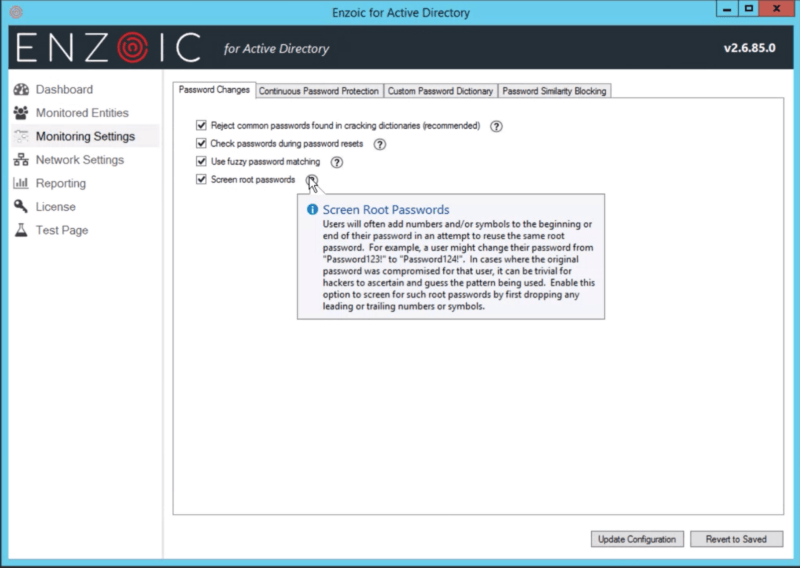Click the License key icon
The height and width of the screenshot is (568, 800).
click(x=20, y=207)
